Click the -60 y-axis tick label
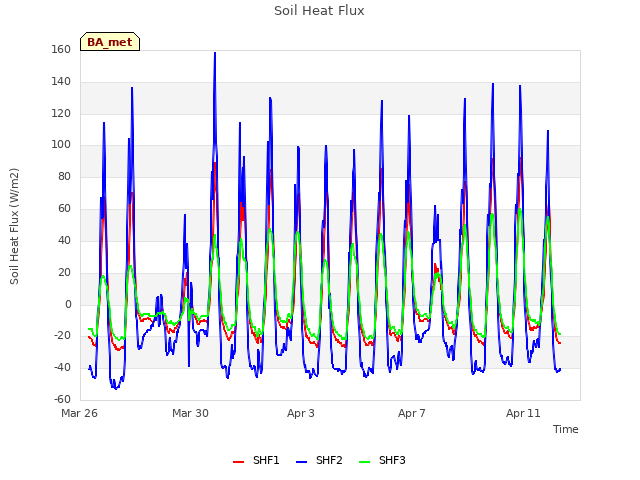Viewport: 640px width, 480px height. point(62,399)
